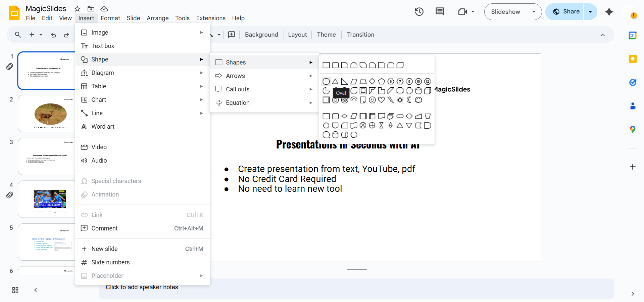Choose the L-shape

(x=382, y=91)
